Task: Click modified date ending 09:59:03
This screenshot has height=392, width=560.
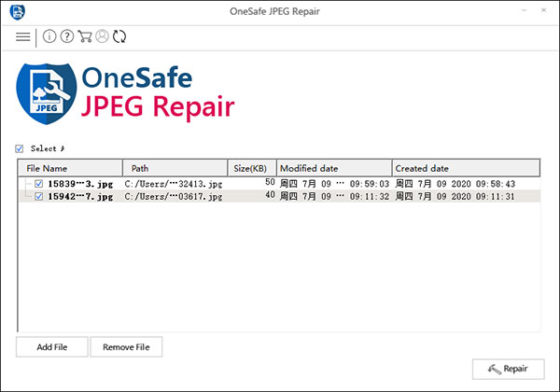Action: coord(334,184)
